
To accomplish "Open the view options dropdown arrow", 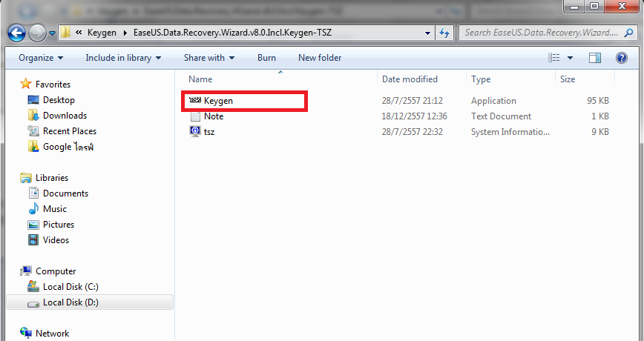I will (x=570, y=58).
